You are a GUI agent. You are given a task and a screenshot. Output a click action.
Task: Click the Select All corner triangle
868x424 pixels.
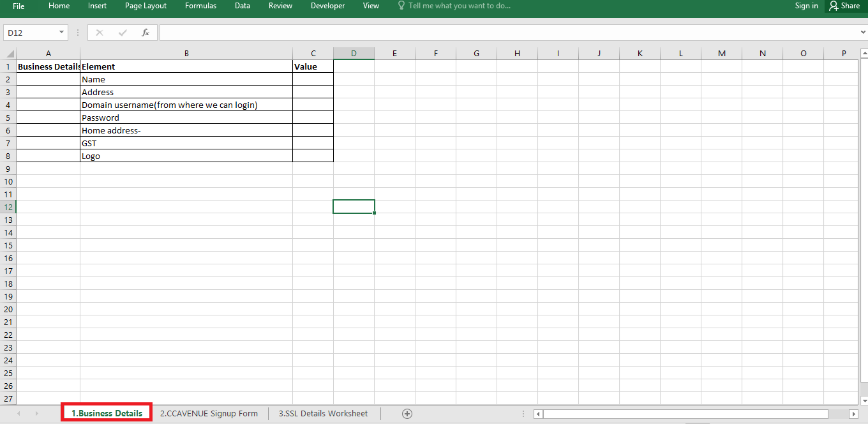click(8, 54)
